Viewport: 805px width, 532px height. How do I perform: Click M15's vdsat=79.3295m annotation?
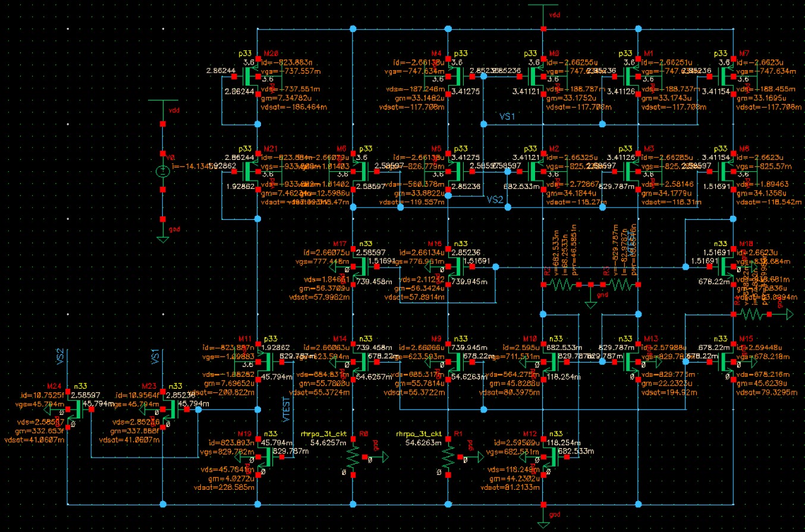pyautogui.click(x=766, y=393)
